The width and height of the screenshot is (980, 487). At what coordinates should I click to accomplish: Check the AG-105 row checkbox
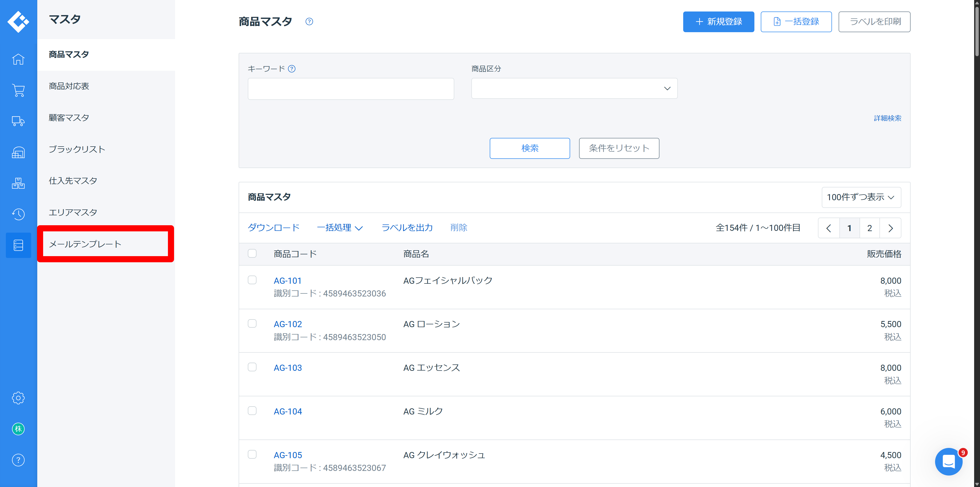[252, 455]
